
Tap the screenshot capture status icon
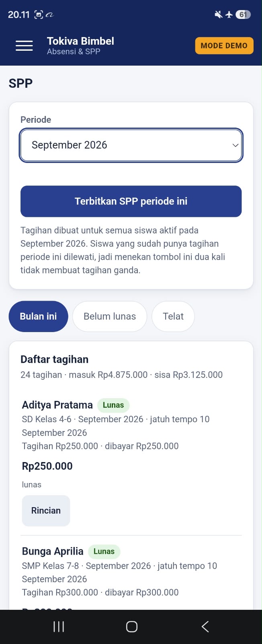(x=39, y=15)
